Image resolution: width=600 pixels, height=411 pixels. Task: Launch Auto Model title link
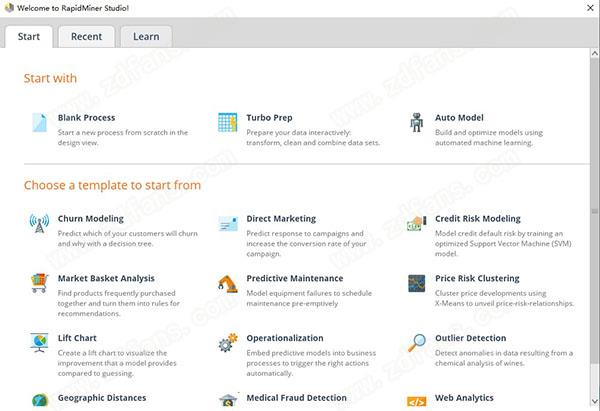(x=459, y=118)
